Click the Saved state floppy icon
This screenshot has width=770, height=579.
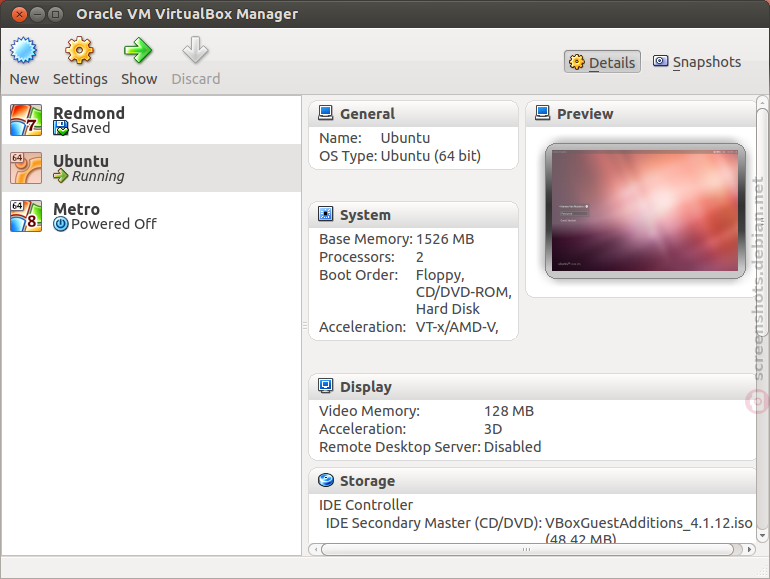(61, 128)
